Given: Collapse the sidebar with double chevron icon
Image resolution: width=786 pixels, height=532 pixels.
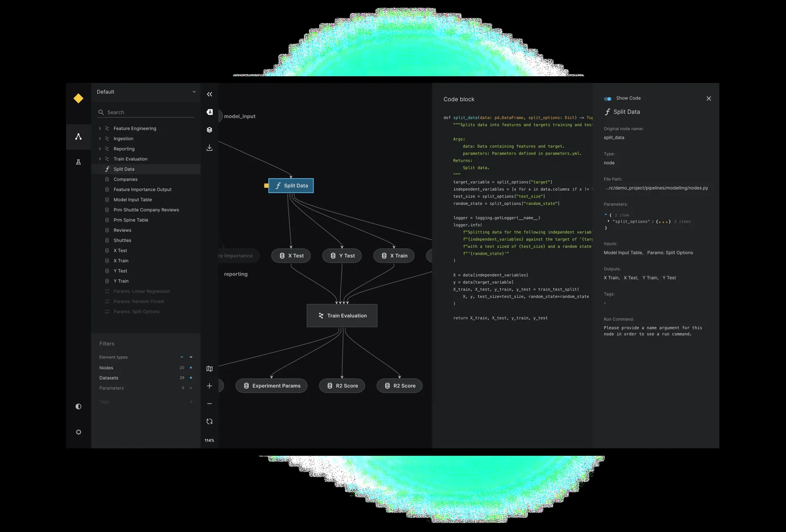Looking at the screenshot, I should click(x=210, y=94).
